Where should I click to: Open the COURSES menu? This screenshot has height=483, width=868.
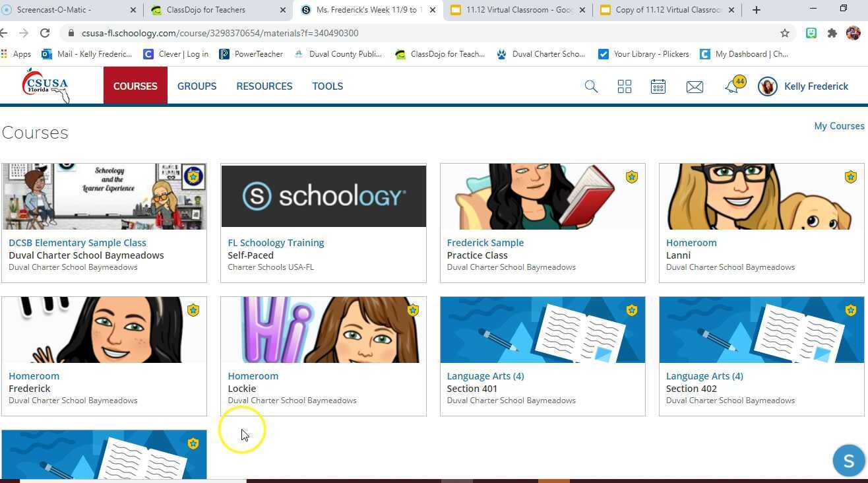135,86
